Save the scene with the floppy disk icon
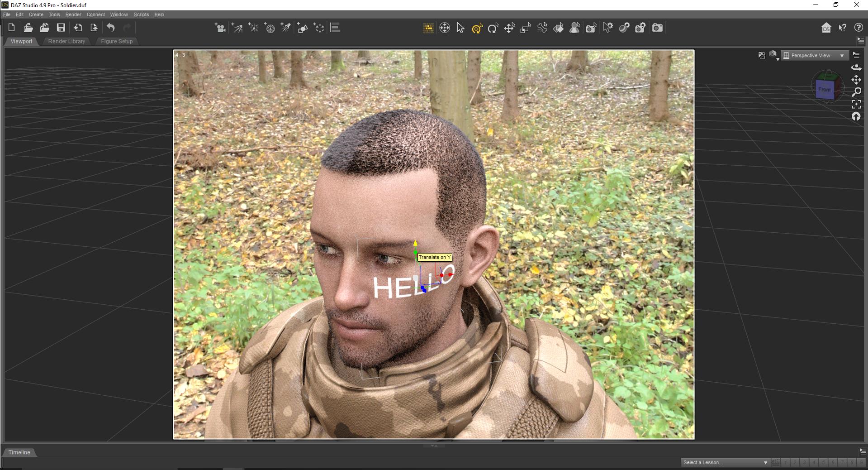The height and width of the screenshot is (470, 868). [x=61, y=28]
